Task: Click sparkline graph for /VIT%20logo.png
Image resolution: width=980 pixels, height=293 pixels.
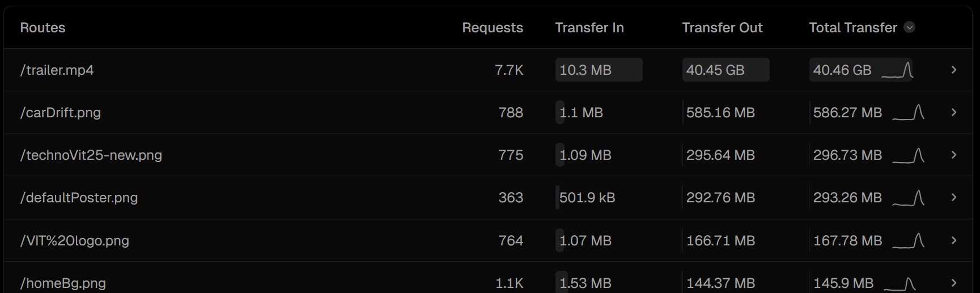Action: click(909, 240)
